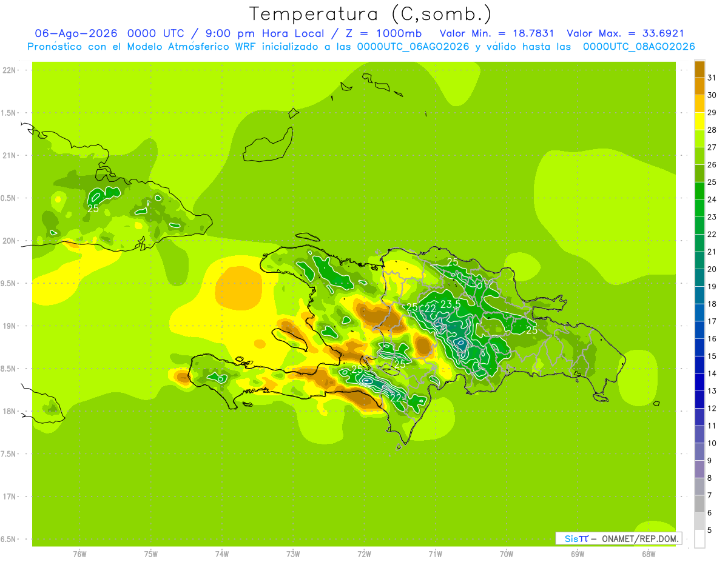Screen dimensions: 728x562
Task: Click the brown legend swatch above 31
Action: (699, 69)
